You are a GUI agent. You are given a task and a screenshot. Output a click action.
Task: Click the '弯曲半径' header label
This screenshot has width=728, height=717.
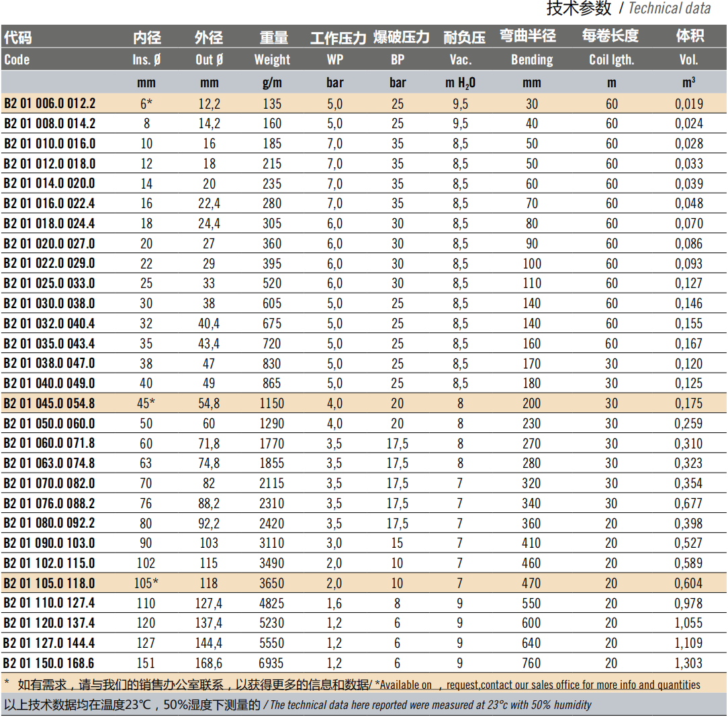[x=528, y=36]
